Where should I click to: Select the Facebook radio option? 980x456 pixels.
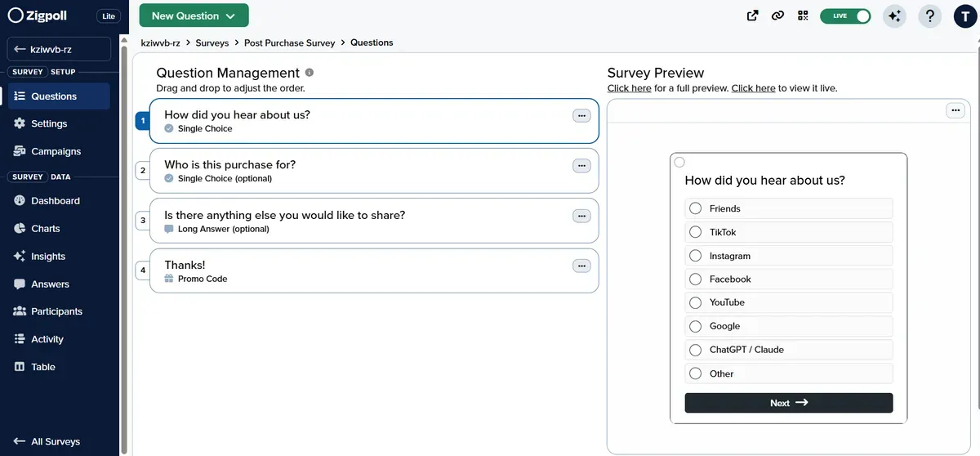(x=695, y=279)
